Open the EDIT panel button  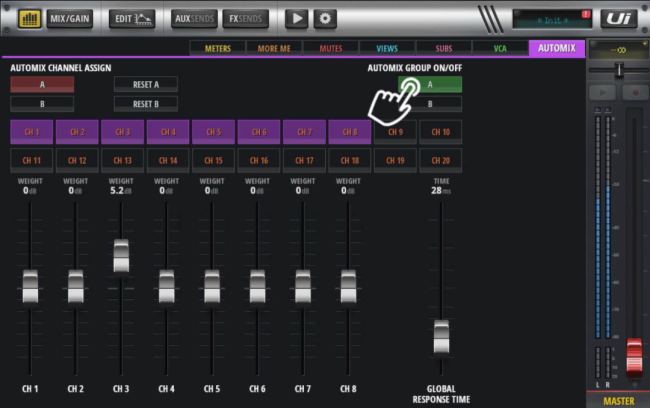click(x=131, y=18)
